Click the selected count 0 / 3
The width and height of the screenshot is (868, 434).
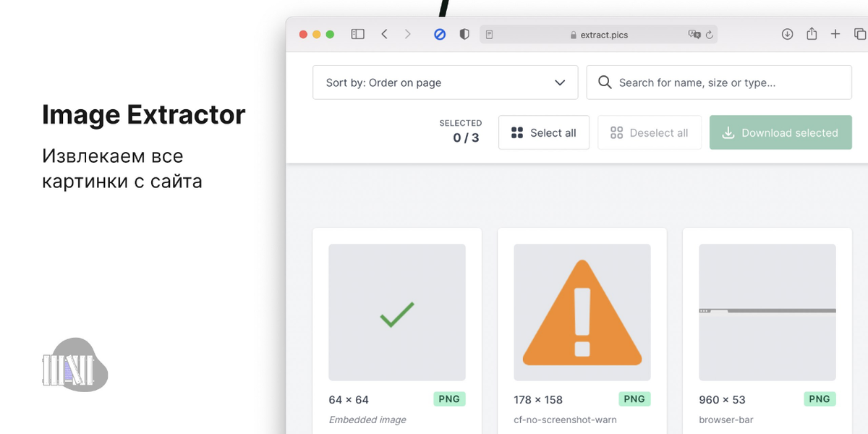(x=466, y=137)
